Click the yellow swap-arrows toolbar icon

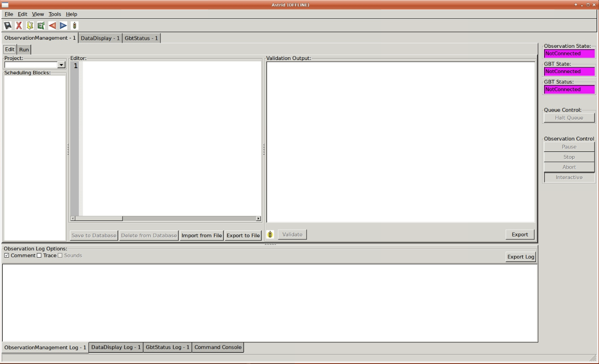pos(30,26)
